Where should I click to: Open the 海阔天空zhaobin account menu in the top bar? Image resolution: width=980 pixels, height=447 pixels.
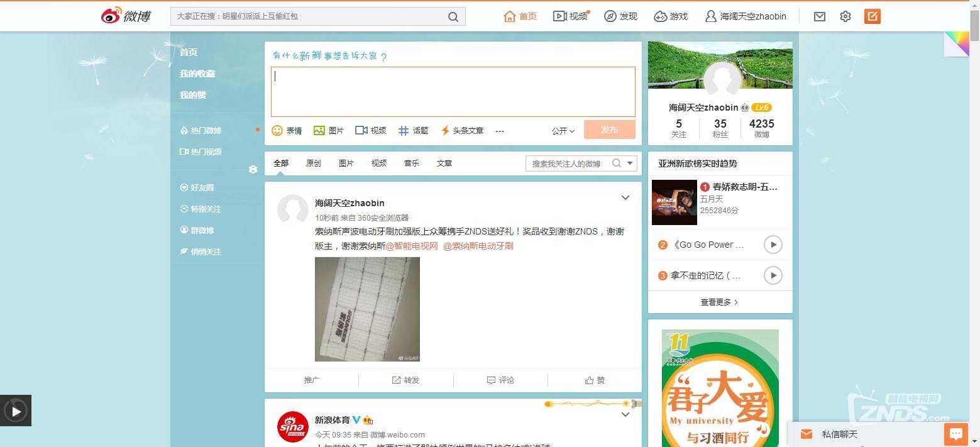746,16
